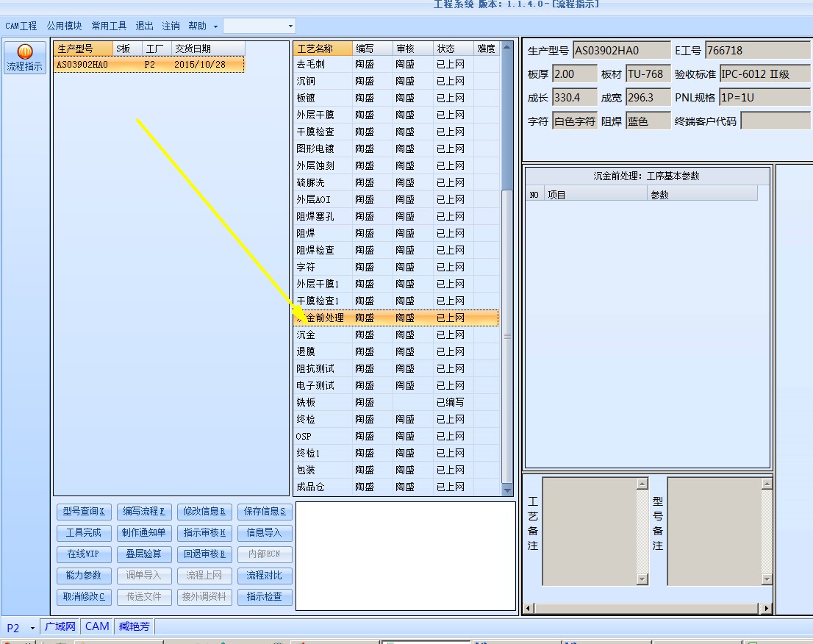
Task: Click the 制作通知单 button
Action: [144, 533]
